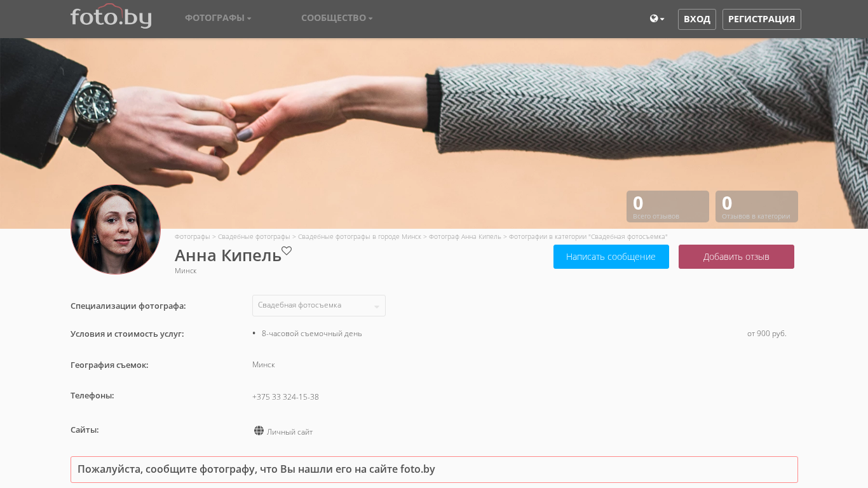Click the РЕГИСТРАЦИЯ button
The width and height of the screenshot is (868, 488).
761,19
